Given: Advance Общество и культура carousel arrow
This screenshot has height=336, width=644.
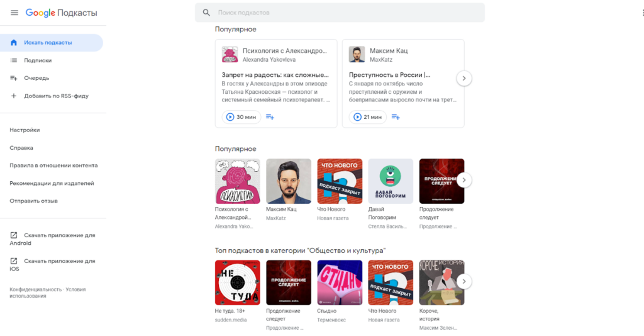Looking at the screenshot, I should (x=464, y=281).
